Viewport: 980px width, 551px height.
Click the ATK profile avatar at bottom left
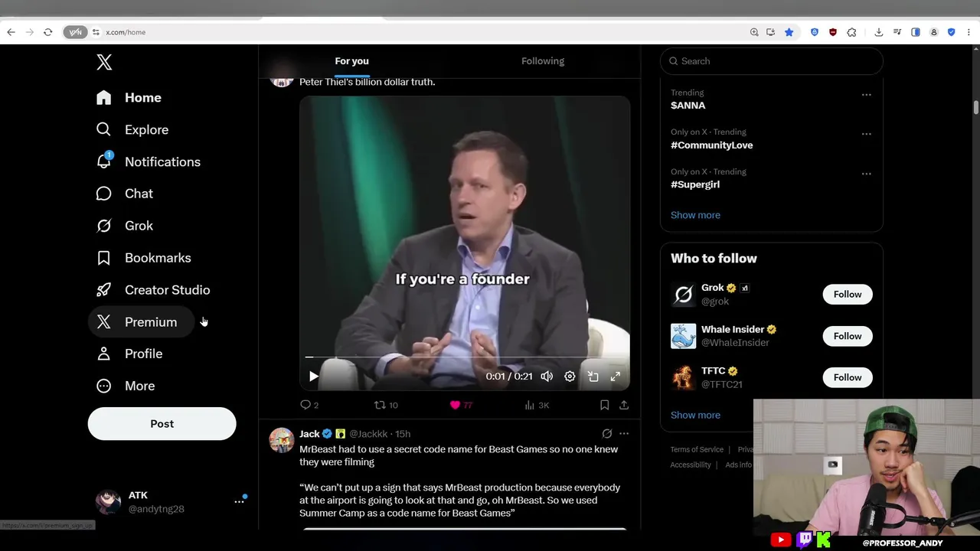pyautogui.click(x=108, y=501)
